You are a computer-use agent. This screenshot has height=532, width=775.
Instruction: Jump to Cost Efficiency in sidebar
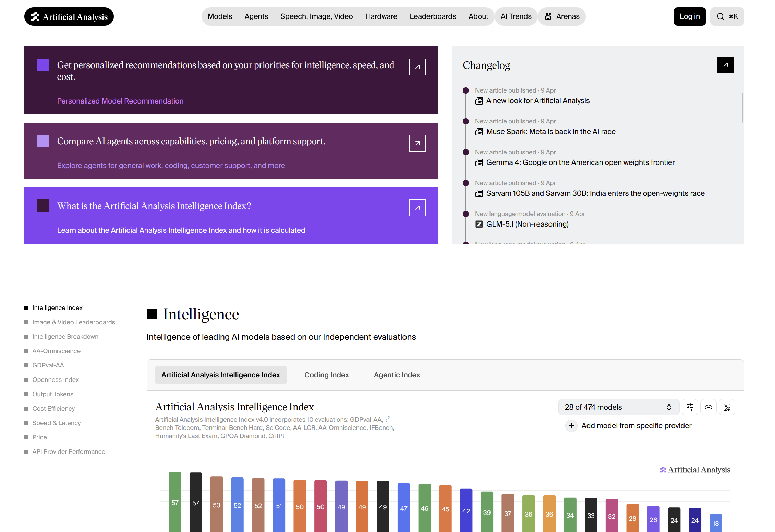click(53, 409)
